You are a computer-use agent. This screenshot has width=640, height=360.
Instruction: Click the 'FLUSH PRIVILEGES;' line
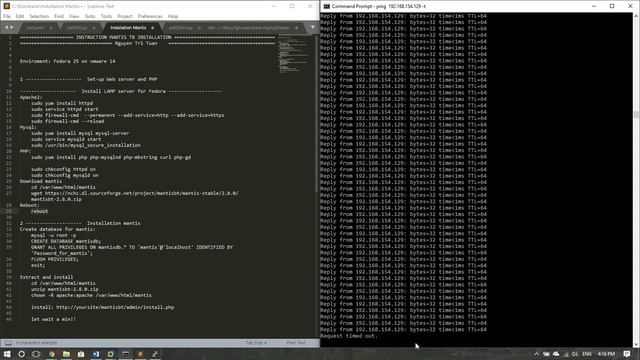(x=55, y=259)
